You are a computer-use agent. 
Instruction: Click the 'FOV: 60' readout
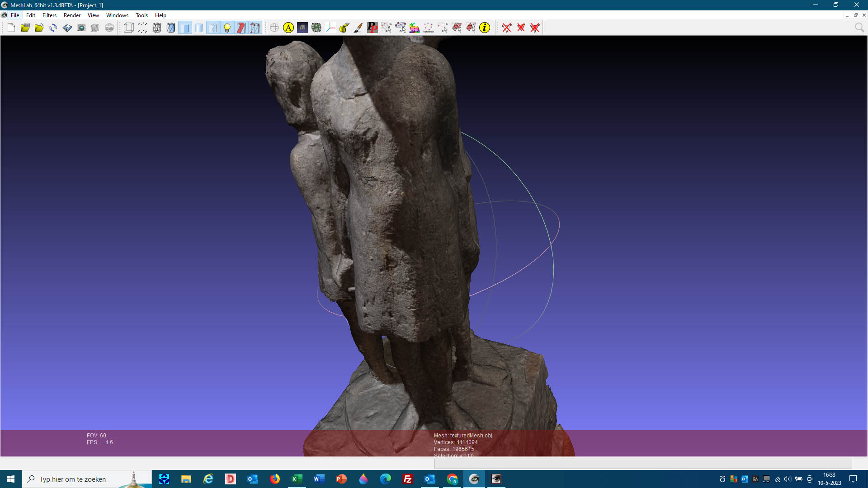click(96, 436)
